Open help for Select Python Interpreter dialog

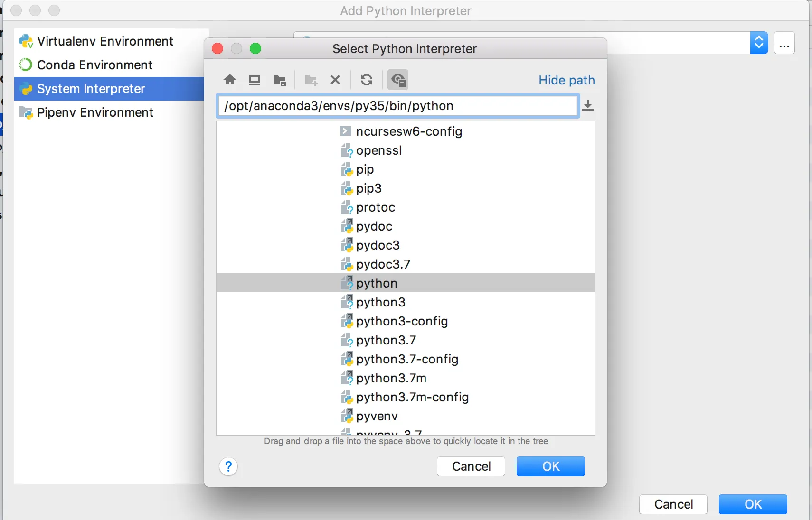point(228,466)
